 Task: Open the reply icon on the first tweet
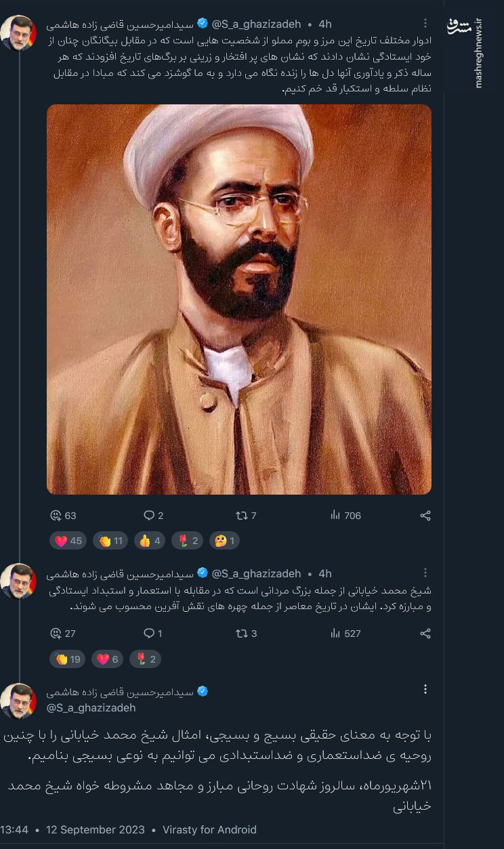[x=148, y=515]
